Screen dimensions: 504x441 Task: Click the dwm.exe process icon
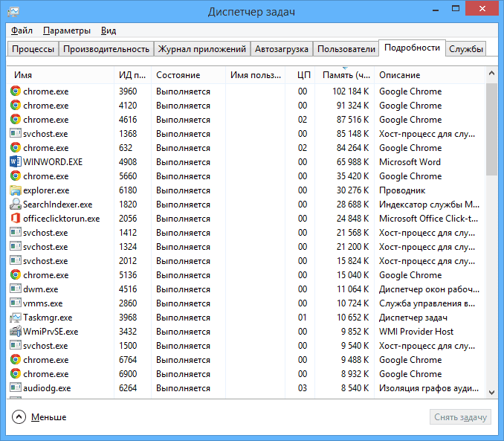point(15,289)
